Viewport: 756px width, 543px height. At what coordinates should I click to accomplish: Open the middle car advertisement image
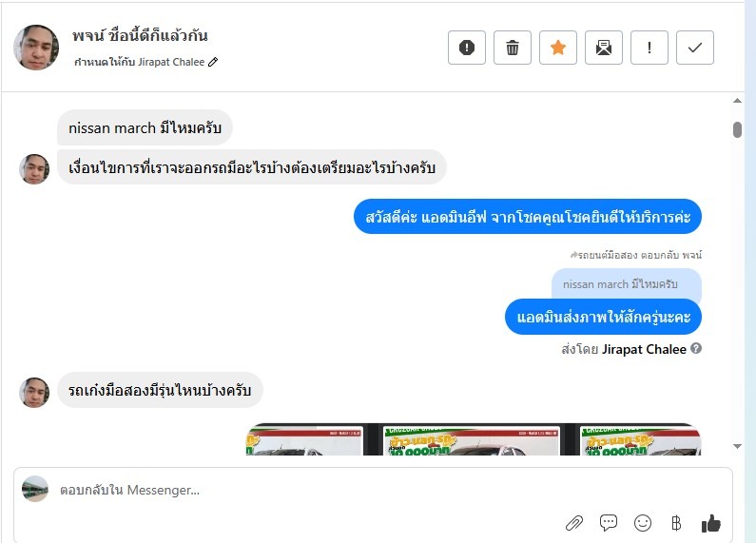[x=471, y=439]
